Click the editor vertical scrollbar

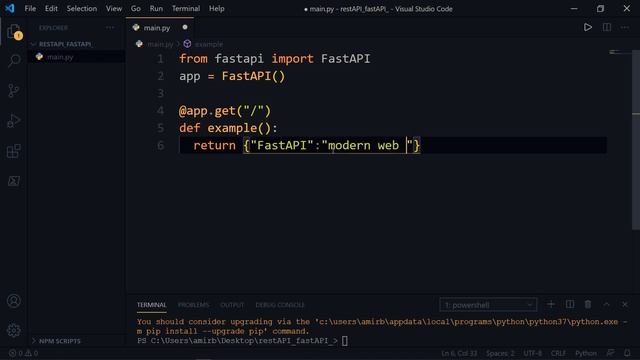tap(636, 140)
